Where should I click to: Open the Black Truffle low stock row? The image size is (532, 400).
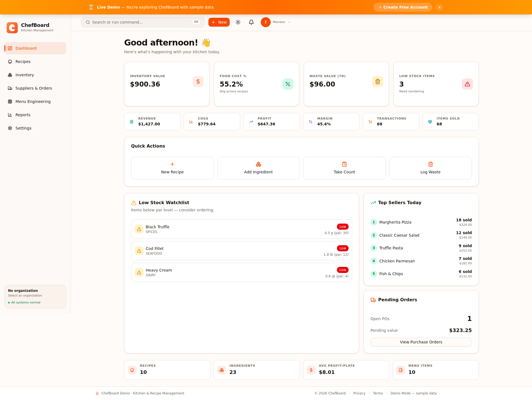(242, 229)
